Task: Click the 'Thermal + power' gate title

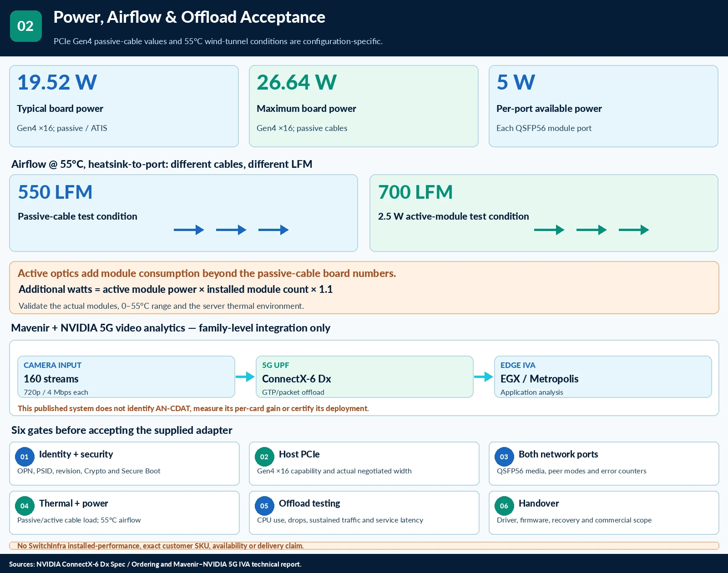Action: pyautogui.click(x=74, y=503)
